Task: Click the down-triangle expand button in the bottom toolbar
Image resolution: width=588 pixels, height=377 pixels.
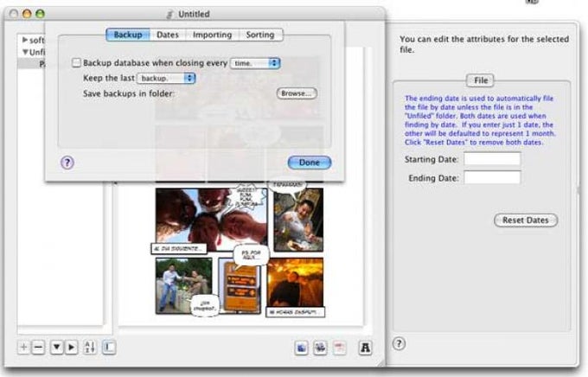Action: 56,347
